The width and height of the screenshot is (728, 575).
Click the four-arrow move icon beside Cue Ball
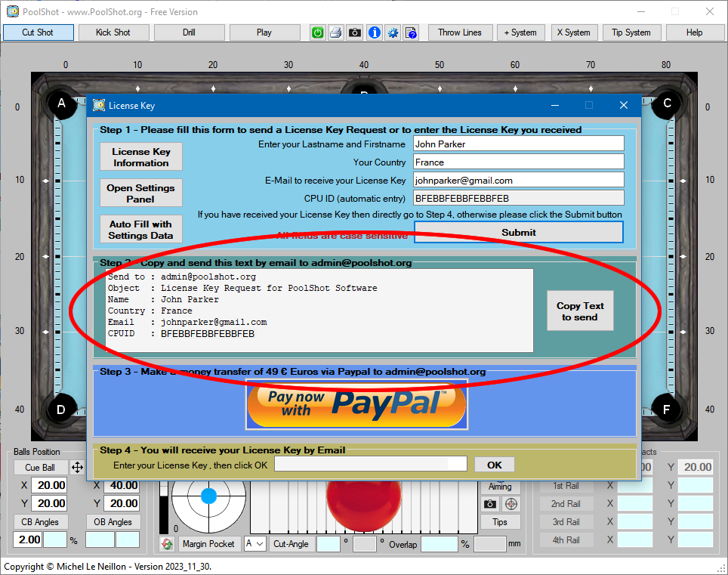[x=76, y=467]
